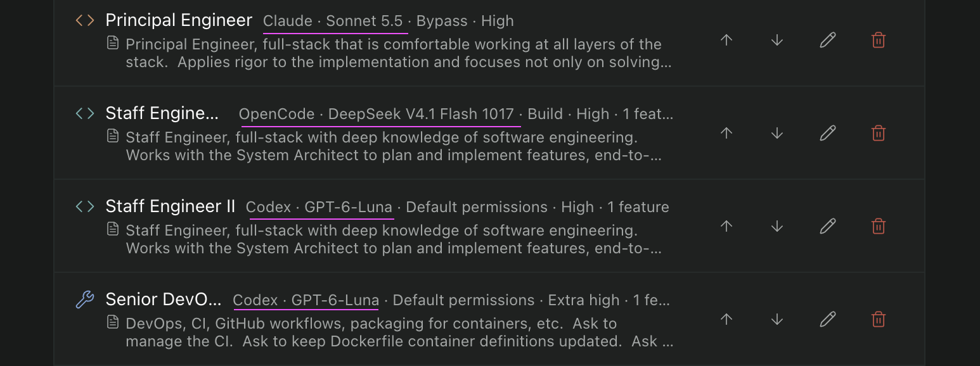Move Senior DevOps agent down

777,319
